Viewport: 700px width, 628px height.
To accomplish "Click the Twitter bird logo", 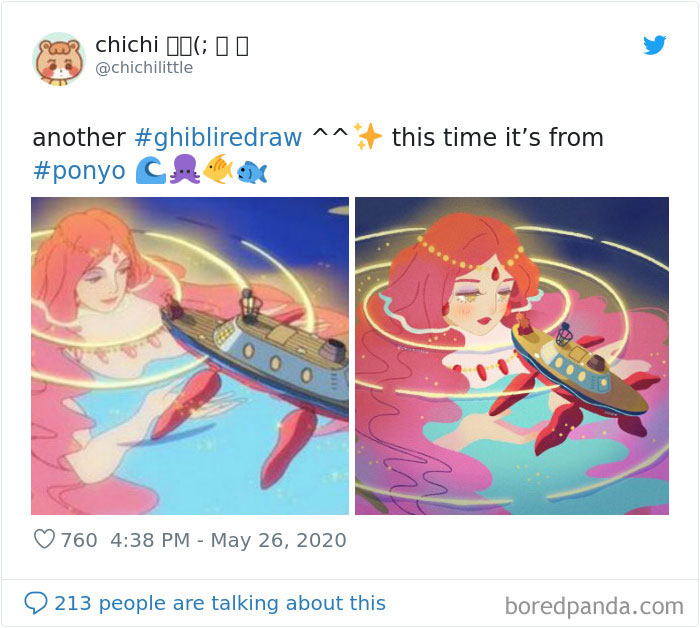I will [x=654, y=45].
